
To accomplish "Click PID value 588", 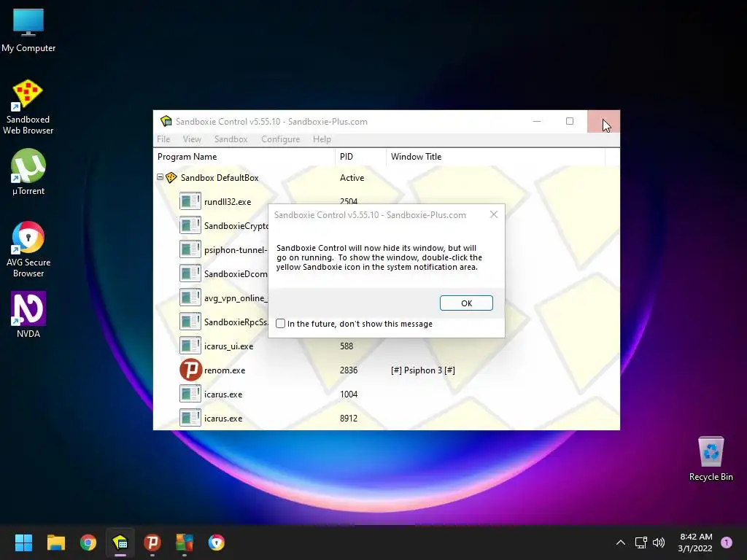I will pos(347,346).
